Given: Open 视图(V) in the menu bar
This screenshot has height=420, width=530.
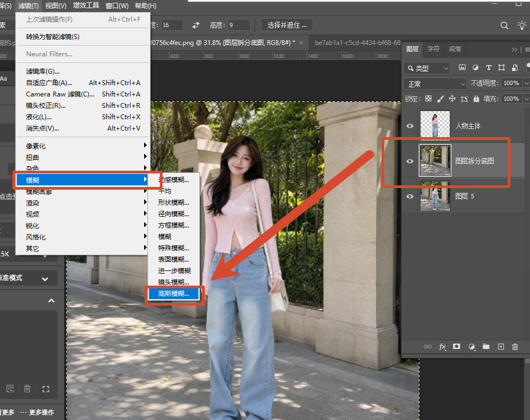Looking at the screenshot, I should (x=56, y=6).
